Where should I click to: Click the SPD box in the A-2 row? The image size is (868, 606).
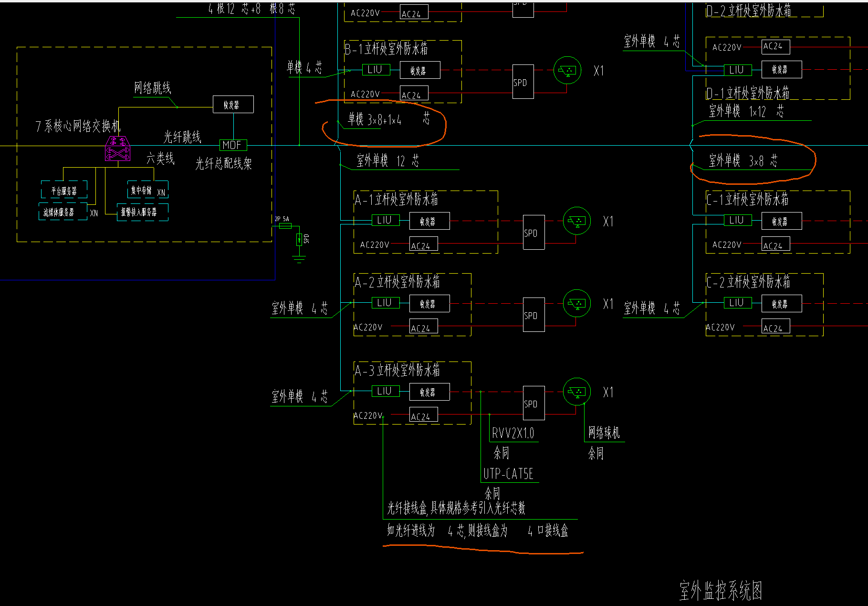(534, 315)
